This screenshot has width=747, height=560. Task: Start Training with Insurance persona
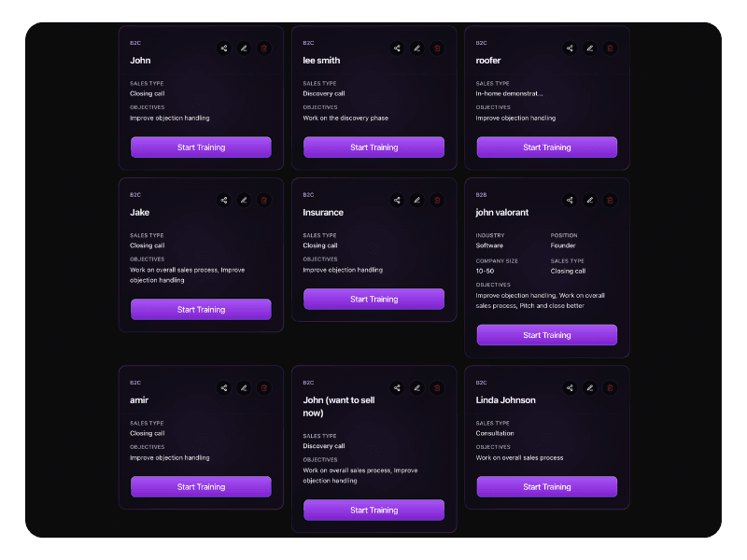click(374, 299)
